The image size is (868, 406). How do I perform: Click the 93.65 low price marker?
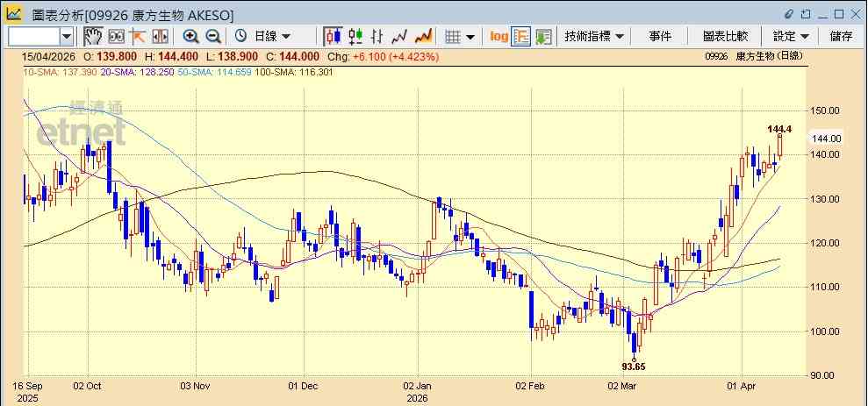(x=634, y=367)
